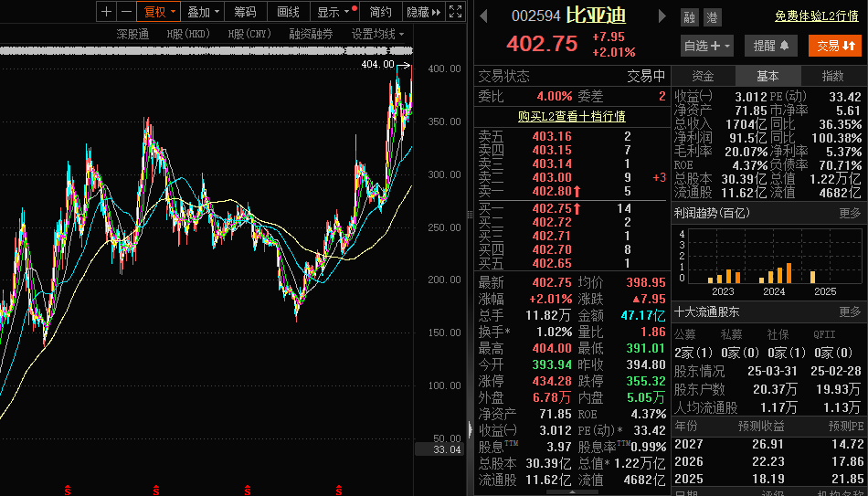Click the 港 Hong Kong badge
Viewport: 868px width, 496px height.
[713, 17]
